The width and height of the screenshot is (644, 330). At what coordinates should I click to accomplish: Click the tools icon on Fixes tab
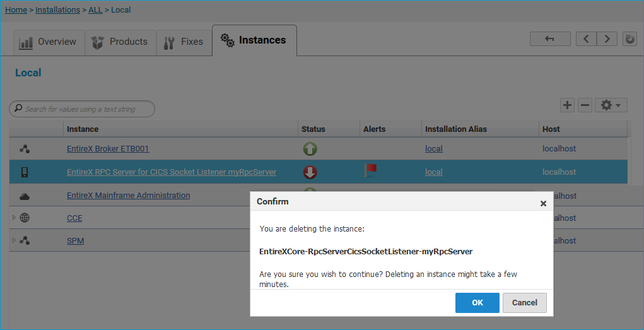click(169, 43)
